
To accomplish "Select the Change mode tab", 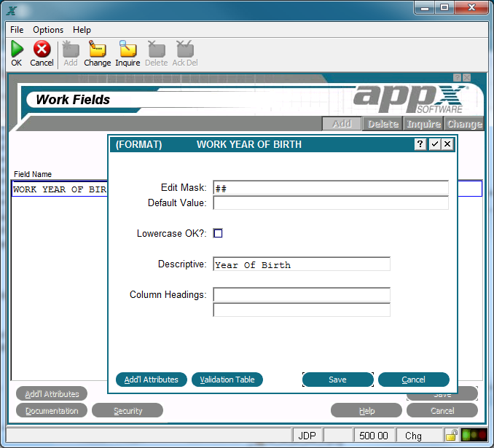I will (x=464, y=124).
